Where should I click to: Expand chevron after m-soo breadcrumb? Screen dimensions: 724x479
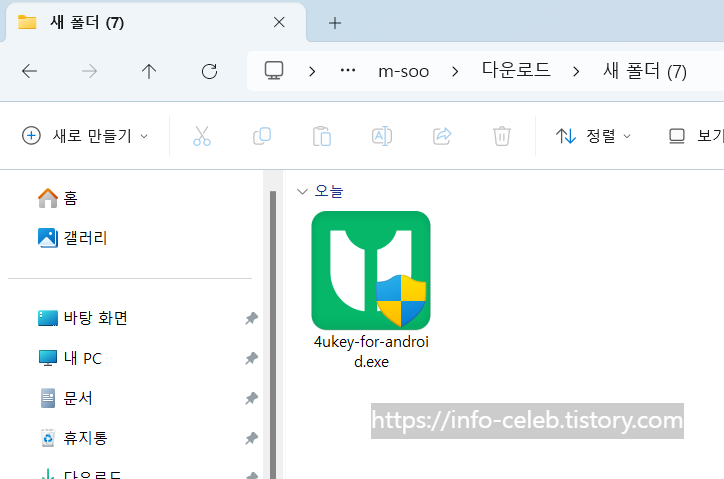pos(455,71)
